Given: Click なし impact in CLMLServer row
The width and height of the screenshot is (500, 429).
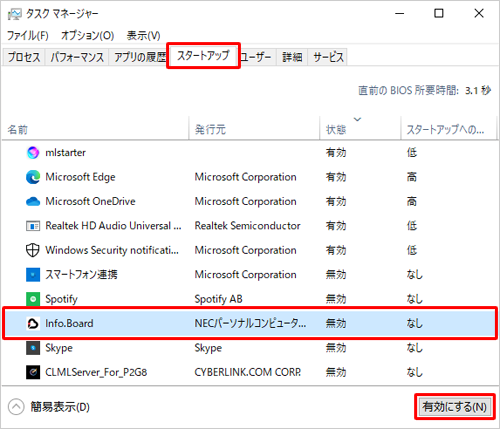Looking at the screenshot, I should click(414, 372).
